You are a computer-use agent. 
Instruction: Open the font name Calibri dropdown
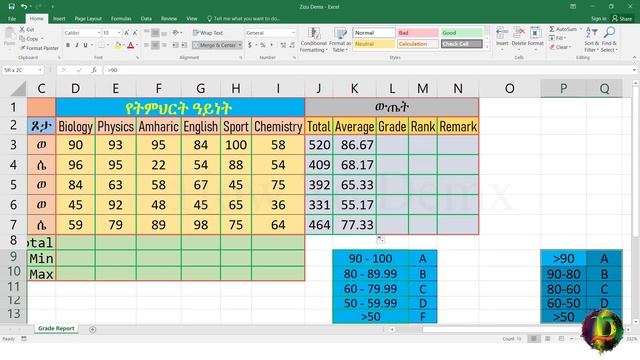99,33
